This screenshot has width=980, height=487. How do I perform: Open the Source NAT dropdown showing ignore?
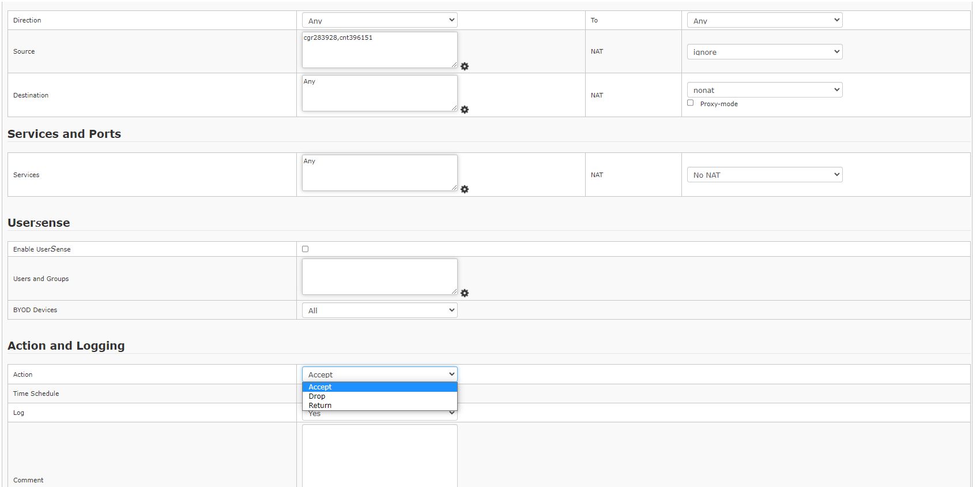(x=764, y=52)
